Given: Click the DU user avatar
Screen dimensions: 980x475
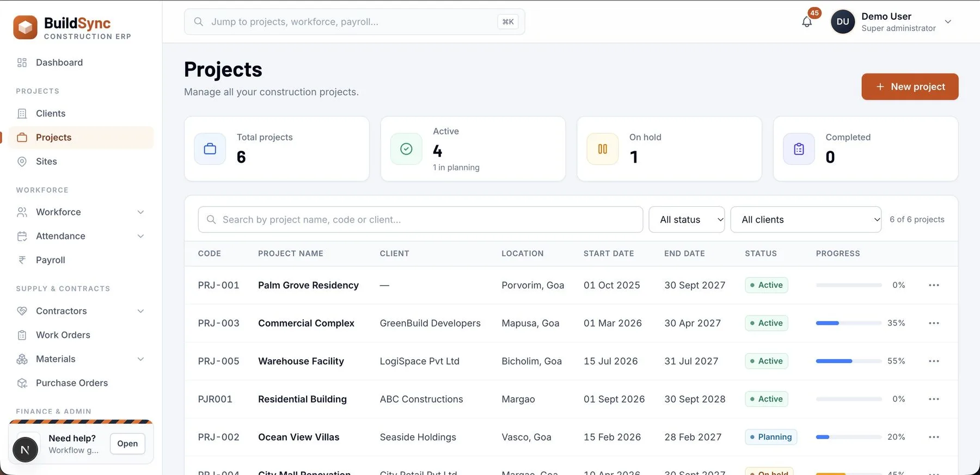Looking at the screenshot, I should [843, 22].
